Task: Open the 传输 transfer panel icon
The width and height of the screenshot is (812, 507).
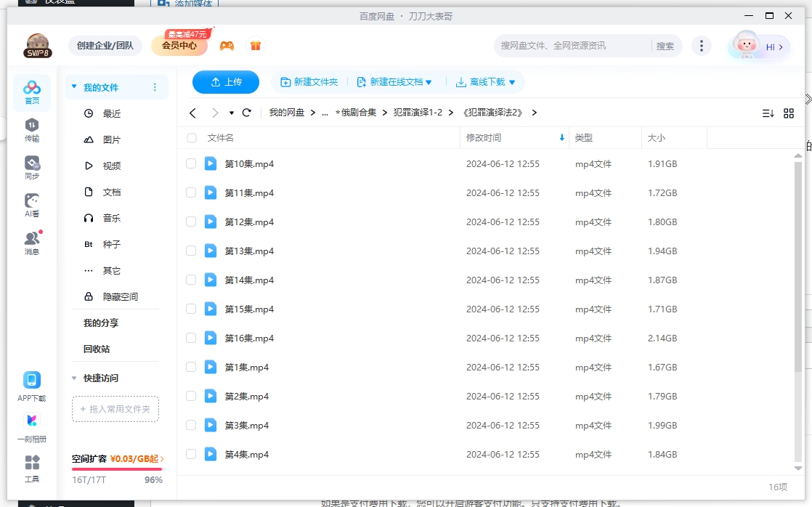Action: pos(32,129)
